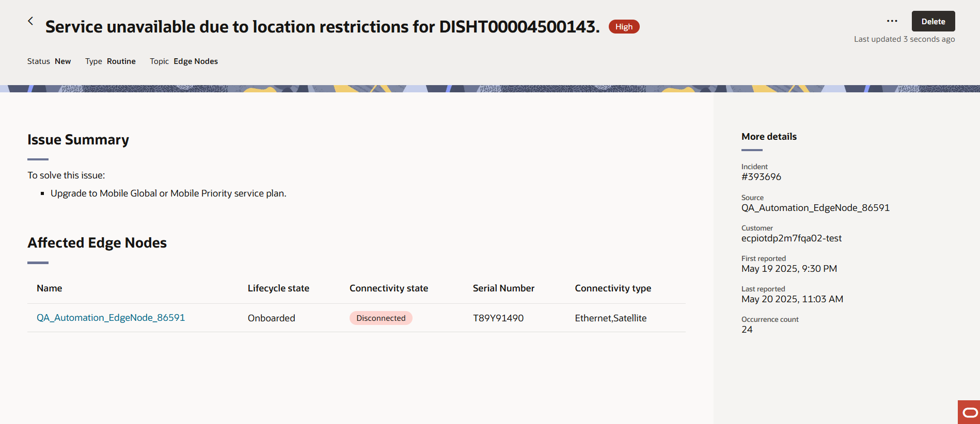Click the Connectivity type column header

pos(613,288)
